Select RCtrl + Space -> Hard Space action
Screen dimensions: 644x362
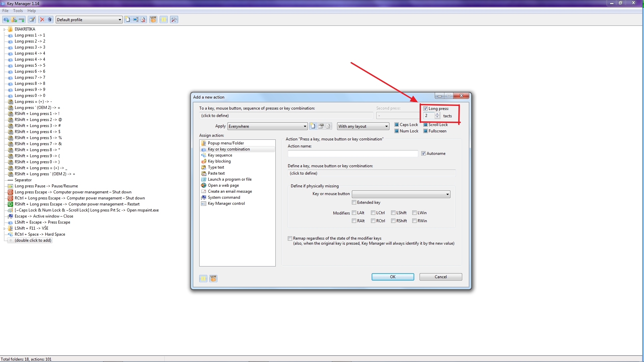[40, 234]
